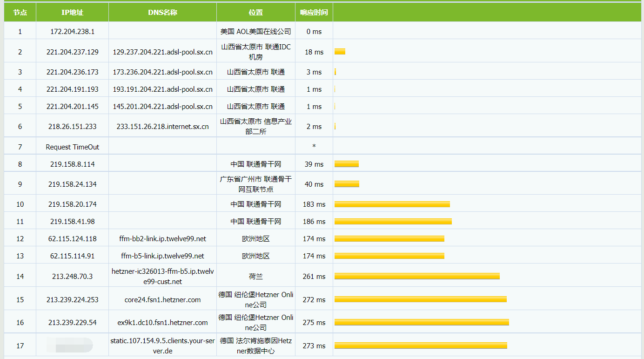The height and width of the screenshot is (359, 644).
Task: Select DNS name 145.201.204.221.adsl-pool.sx.cn
Action: click(x=162, y=107)
